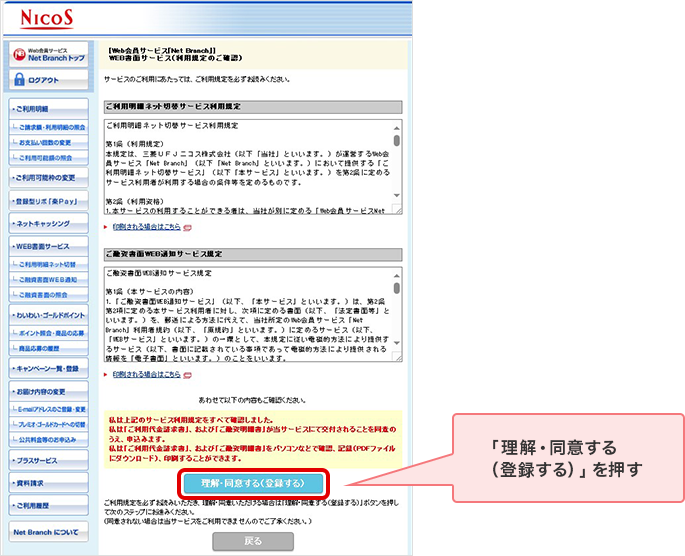Viewport: 685px width, 556px height.
Task: Select ご融資書面の照会 in the sidebar
Action: [x=48, y=295]
